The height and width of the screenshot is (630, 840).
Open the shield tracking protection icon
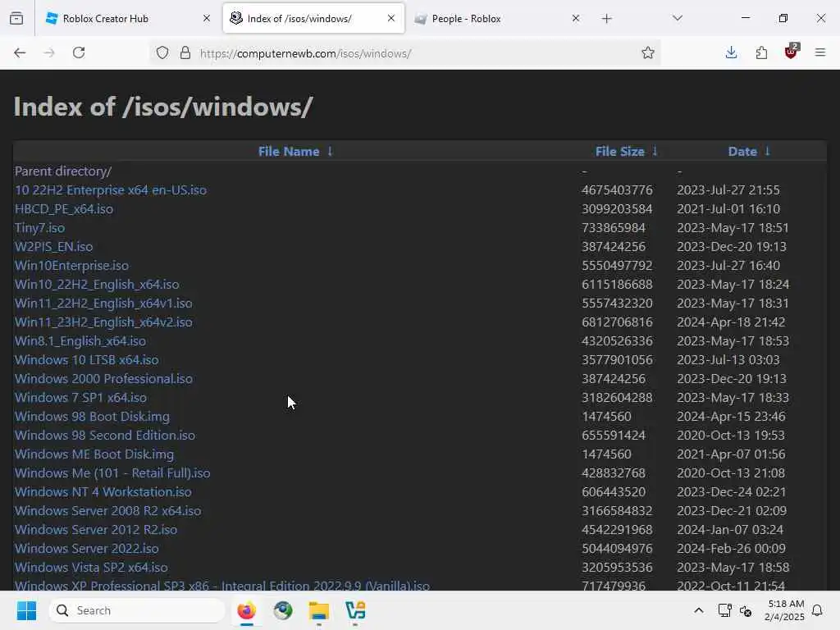[x=162, y=52]
